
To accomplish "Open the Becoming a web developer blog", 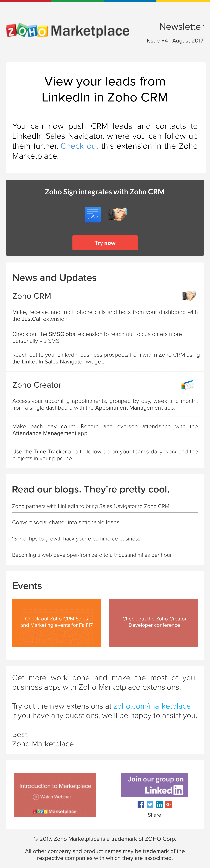I will [92, 555].
